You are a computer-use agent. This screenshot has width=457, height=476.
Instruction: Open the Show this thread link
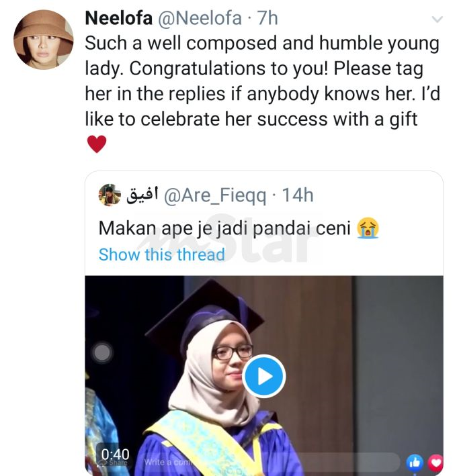click(x=161, y=254)
